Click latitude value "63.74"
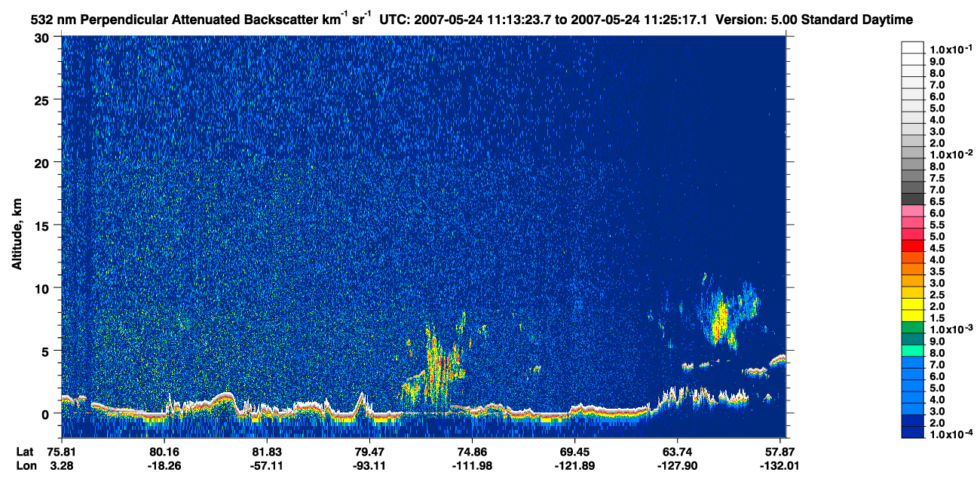 677,452
